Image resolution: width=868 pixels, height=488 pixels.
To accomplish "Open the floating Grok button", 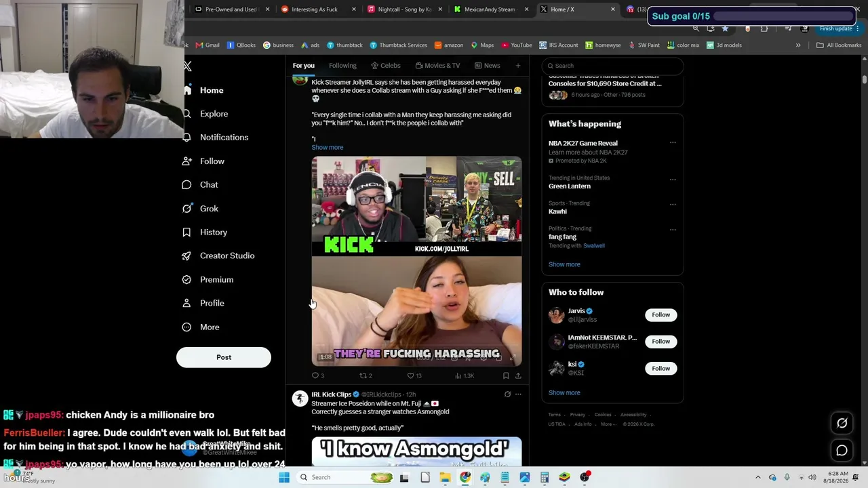I will [842, 423].
